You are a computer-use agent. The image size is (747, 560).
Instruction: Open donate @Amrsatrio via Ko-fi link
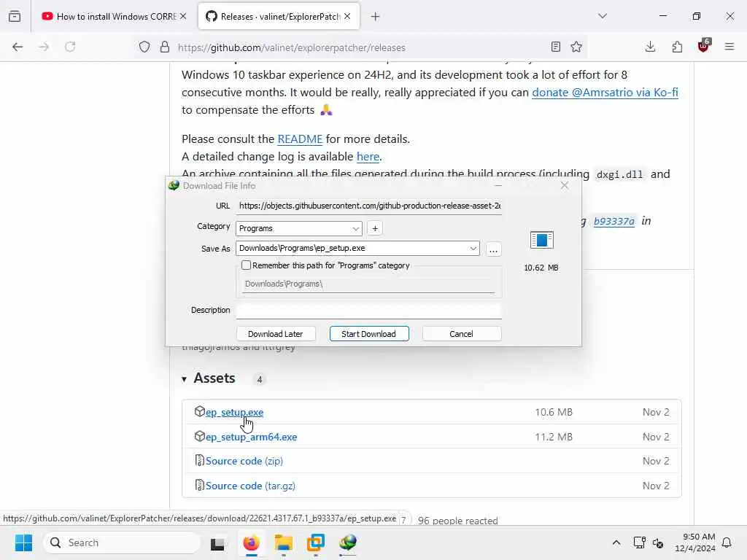point(605,93)
